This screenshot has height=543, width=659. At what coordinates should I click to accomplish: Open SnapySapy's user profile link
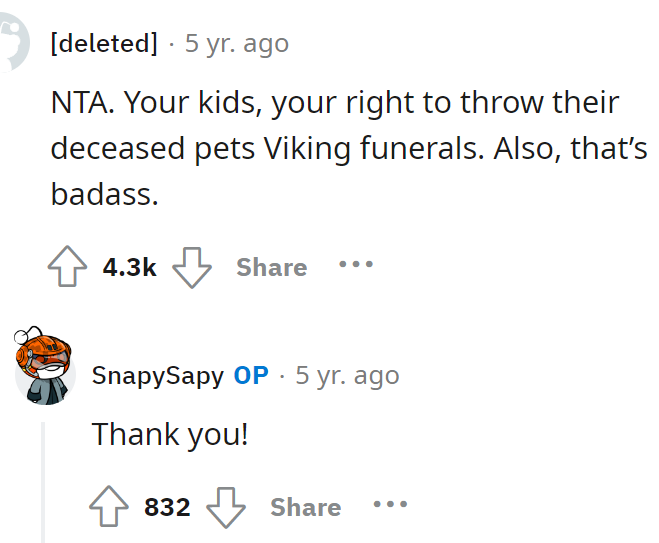coord(157,375)
